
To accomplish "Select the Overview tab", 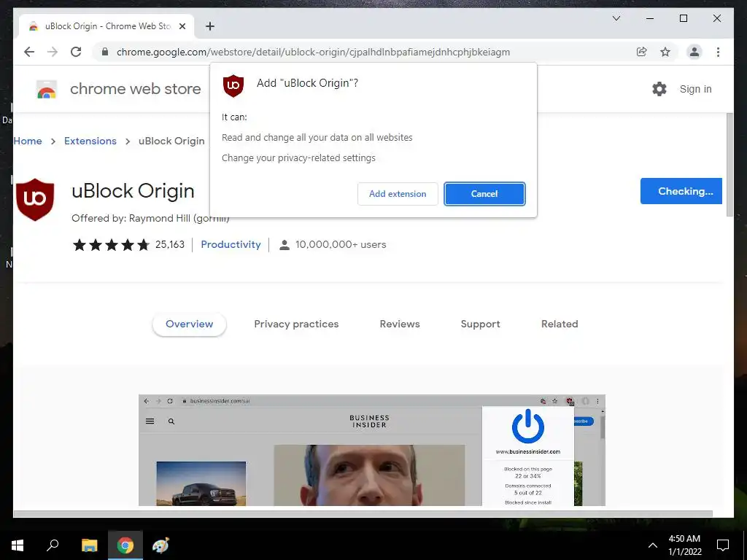I will point(189,324).
